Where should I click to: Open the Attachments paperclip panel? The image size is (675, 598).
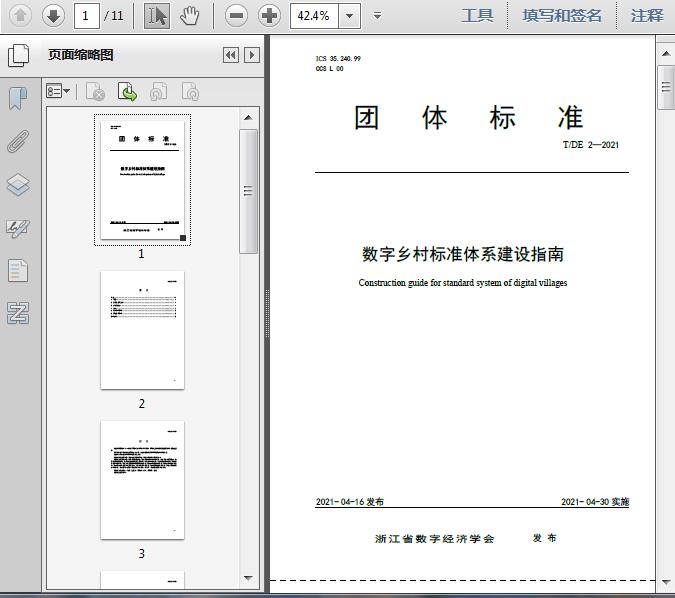click(x=18, y=141)
